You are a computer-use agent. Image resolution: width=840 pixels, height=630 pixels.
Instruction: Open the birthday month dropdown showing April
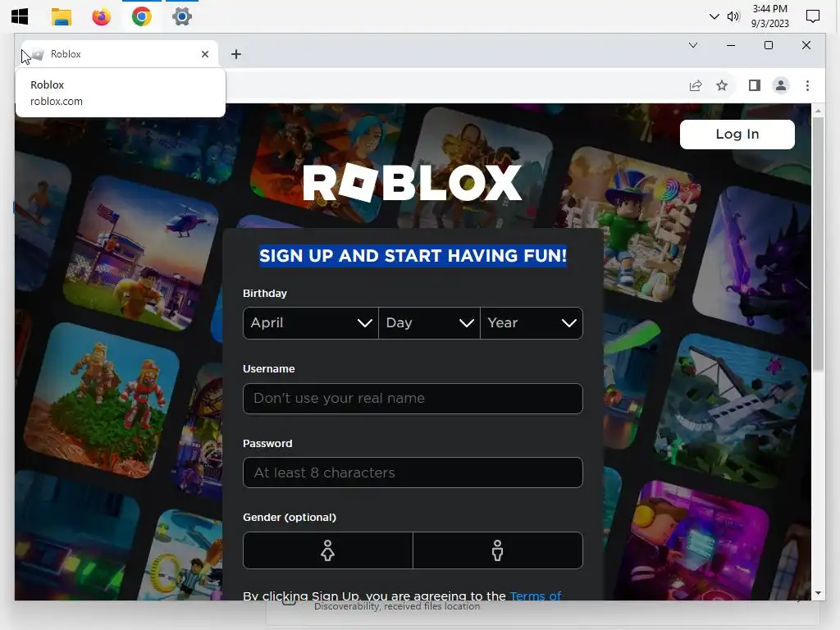pos(311,323)
